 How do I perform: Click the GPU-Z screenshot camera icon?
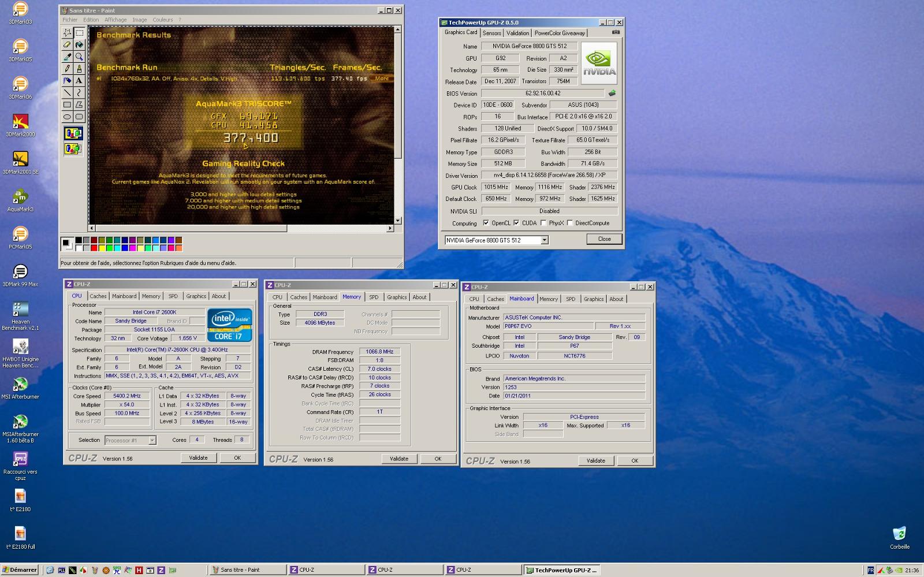616,32
